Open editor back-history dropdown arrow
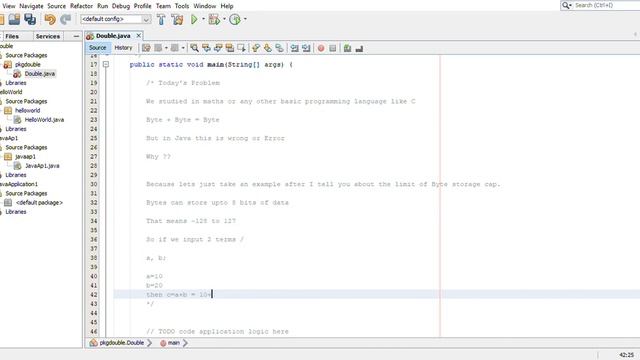The image size is (640, 360). click(166, 48)
